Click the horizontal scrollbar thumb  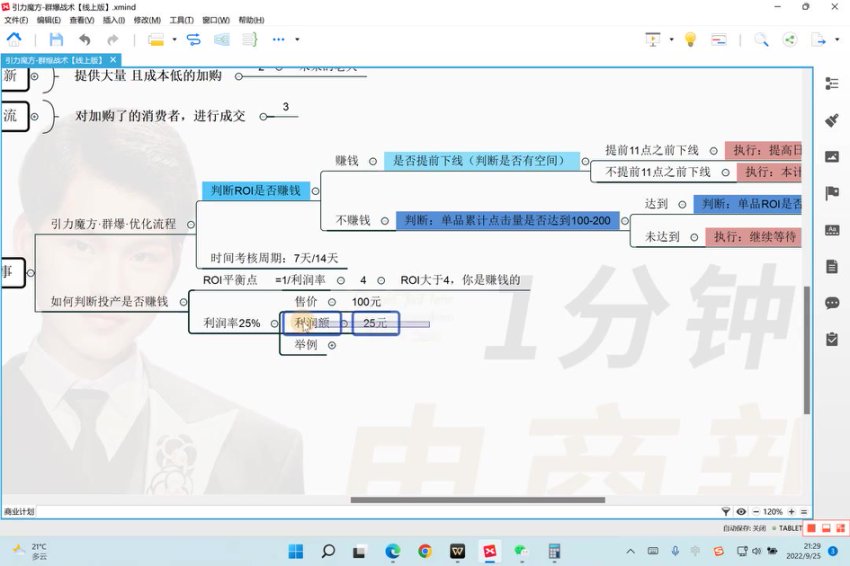[477, 500]
